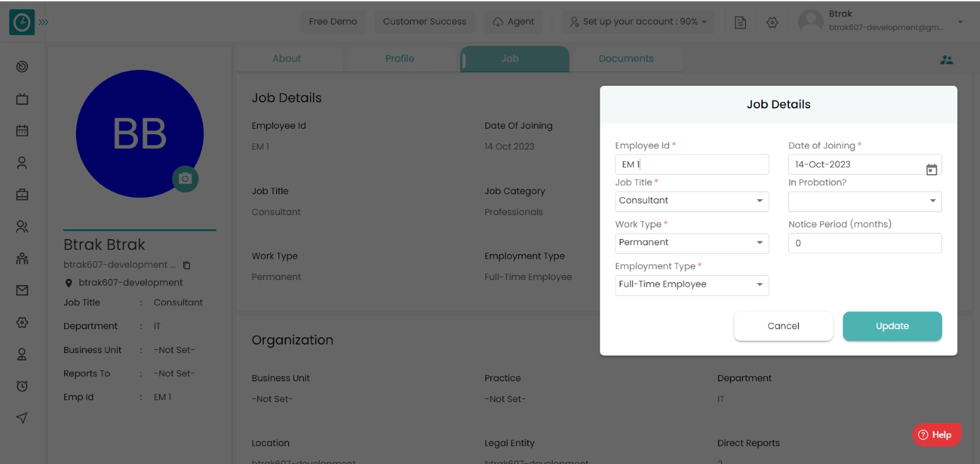This screenshot has width=980, height=464.
Task: Click the clock logo icon at top left
Action: [x=22, y=22]
